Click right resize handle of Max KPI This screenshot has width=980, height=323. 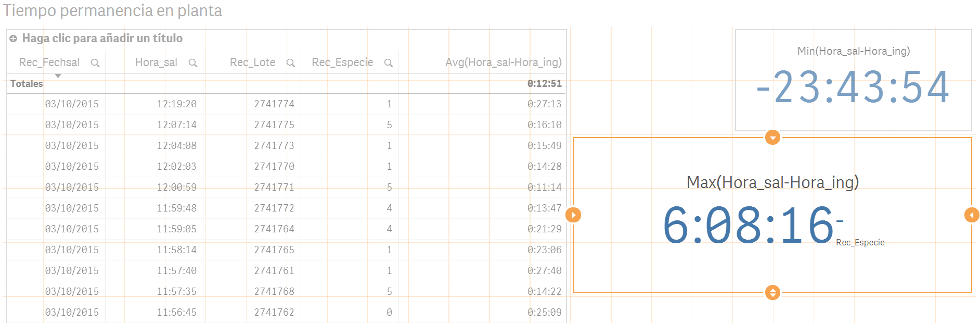point(971,215)
